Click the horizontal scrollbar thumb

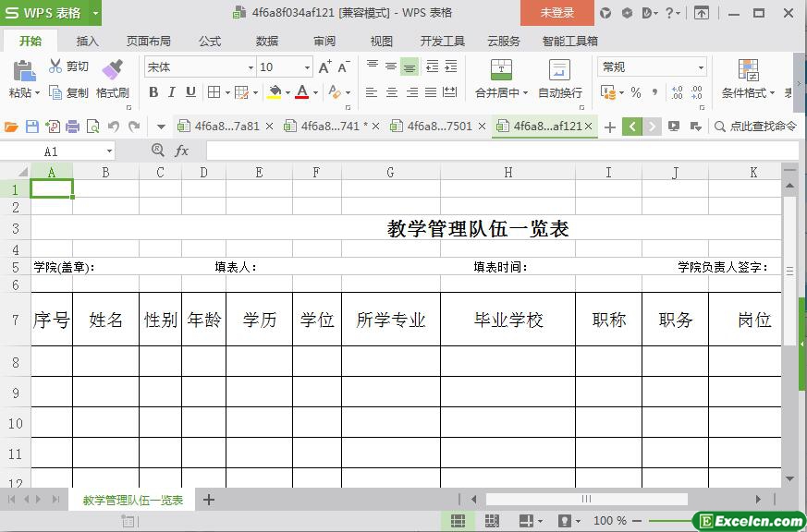[x=586, y=499]
